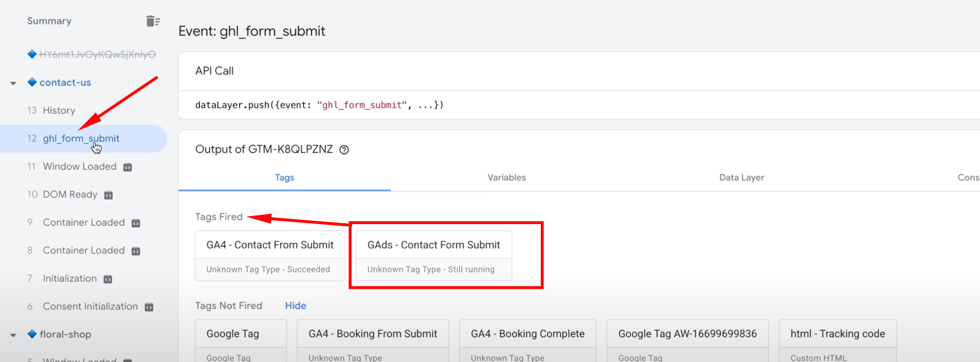Open the Google Tag AW-16699699836 card
This screenshot has width=980, height=362.
pos(687,340)
